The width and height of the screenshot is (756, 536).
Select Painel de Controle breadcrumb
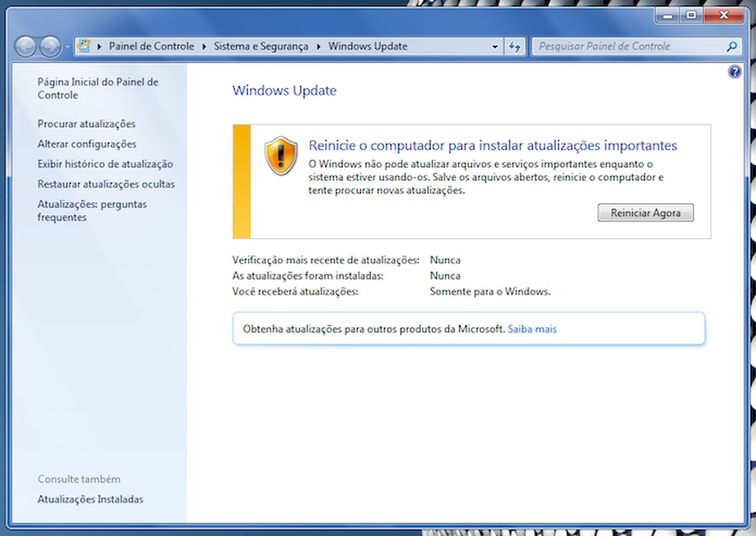(151, 46)
